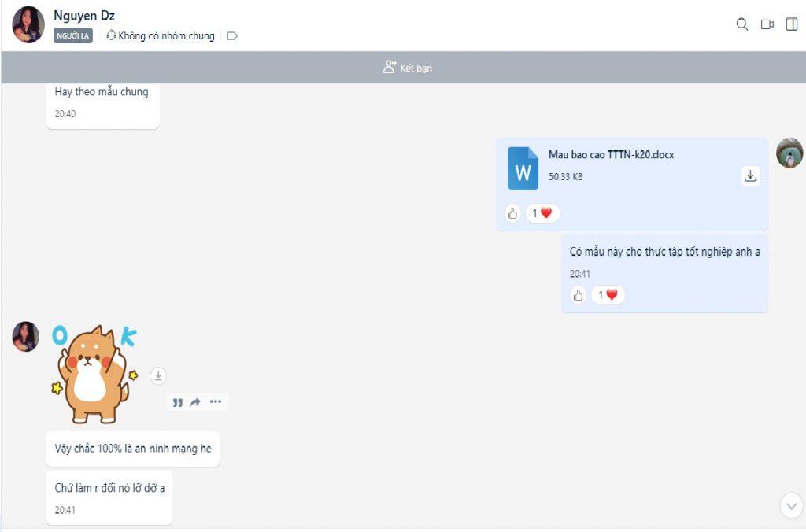Image resolution: width=806 pixels, height=532 pixels.
Task: Start a video call with Nguyen Dz
Action: click(x=767, y=24)
